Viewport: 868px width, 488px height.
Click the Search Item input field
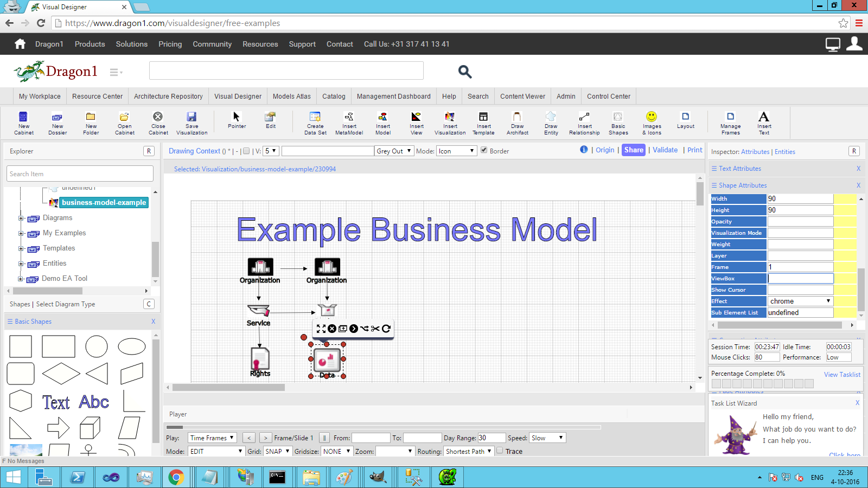[80, 174]
